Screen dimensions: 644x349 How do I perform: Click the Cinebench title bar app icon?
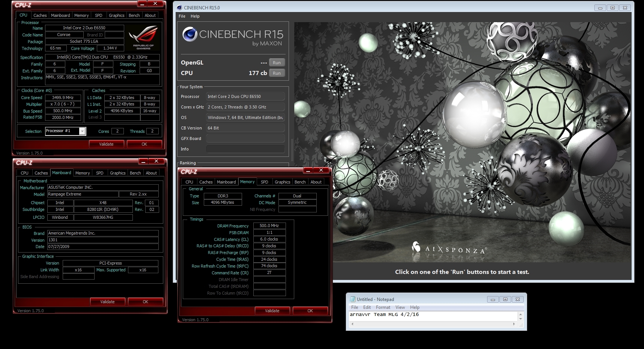click(179, 8)
